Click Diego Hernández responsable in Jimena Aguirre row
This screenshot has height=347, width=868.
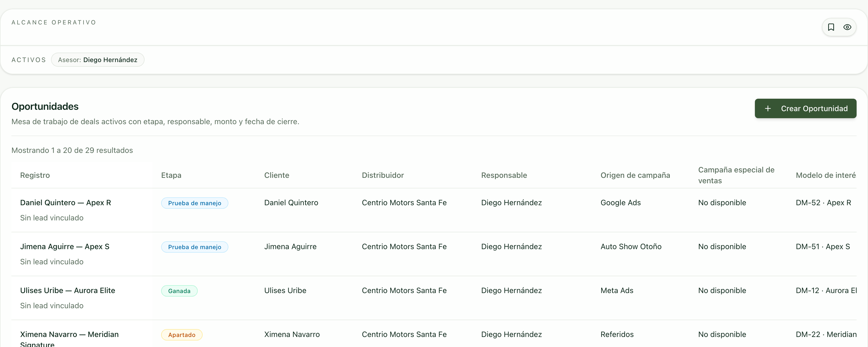pos(511,246)
